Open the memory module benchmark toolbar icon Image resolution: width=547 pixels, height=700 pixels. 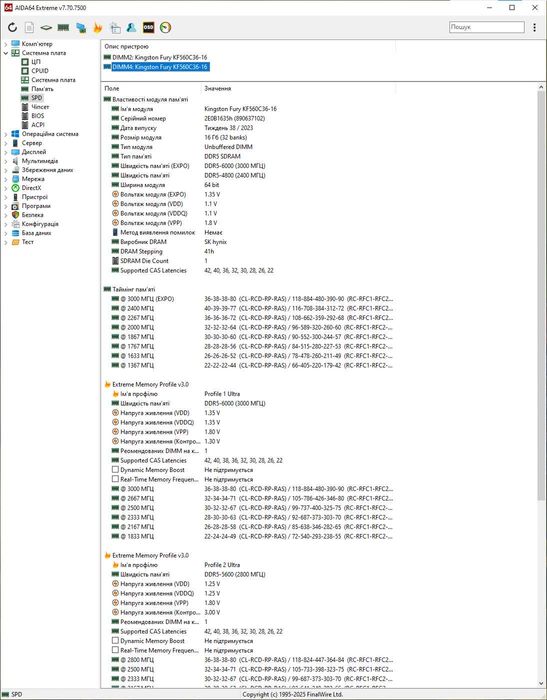[63, 27]
